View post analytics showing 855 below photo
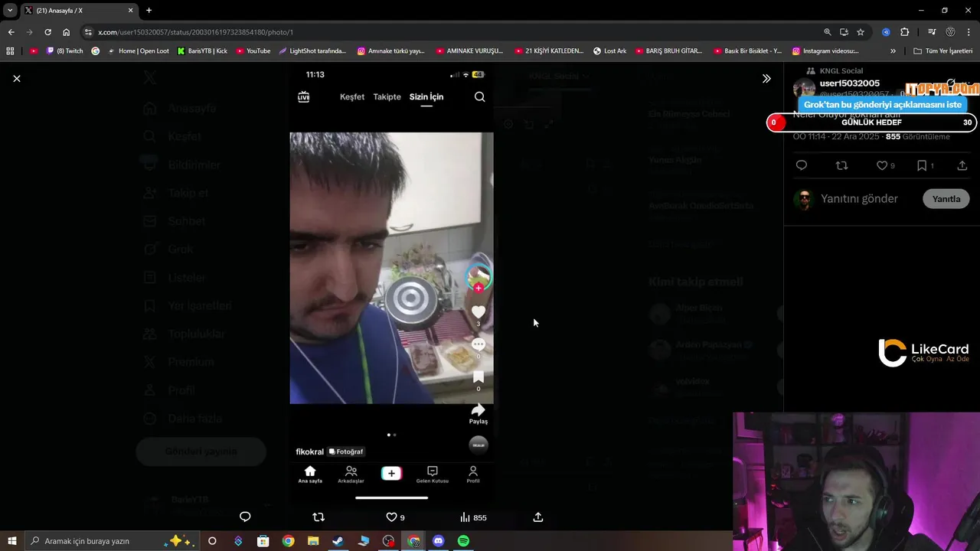 click(x=473, y=517)
